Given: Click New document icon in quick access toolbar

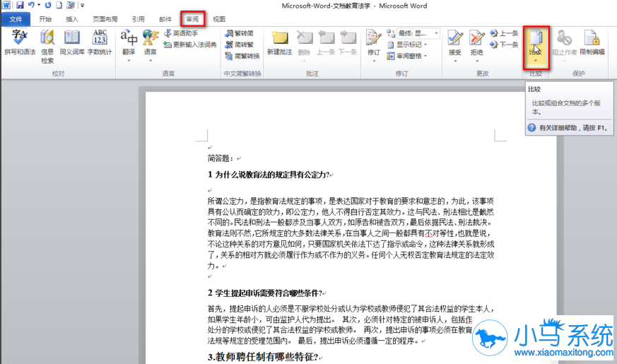Looking at the screenshot, I should pyautogui.click(x=59, y=5).
